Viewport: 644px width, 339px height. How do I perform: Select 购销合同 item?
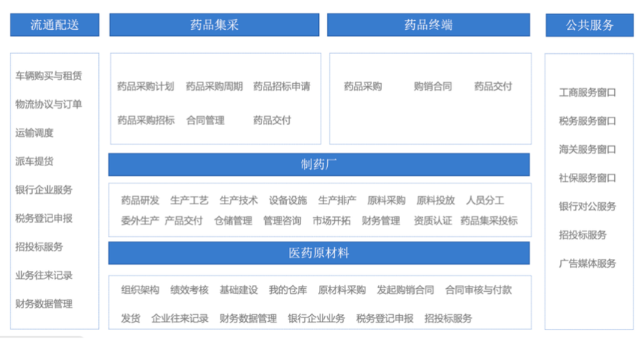(433, 87)
